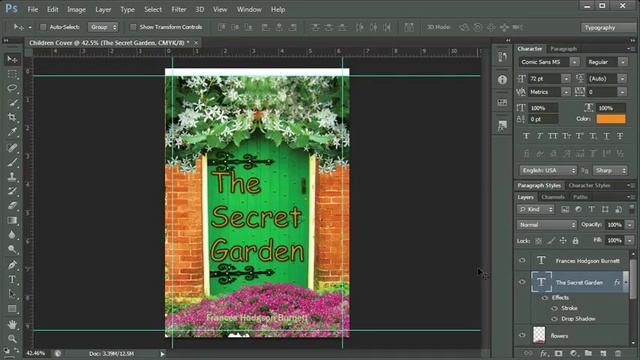Click the orange text Color swatch
640x360 pixels.
pyautogui.click(x=611, y=119)
